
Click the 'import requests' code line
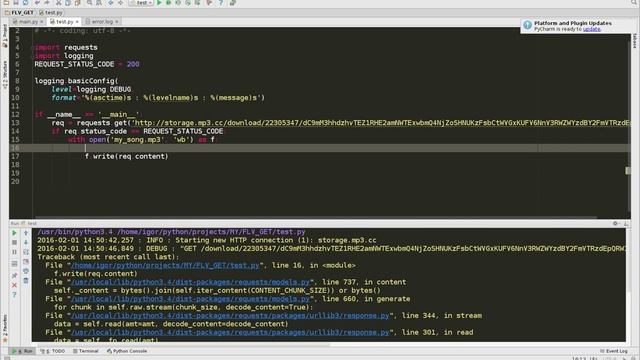(66, 47)
